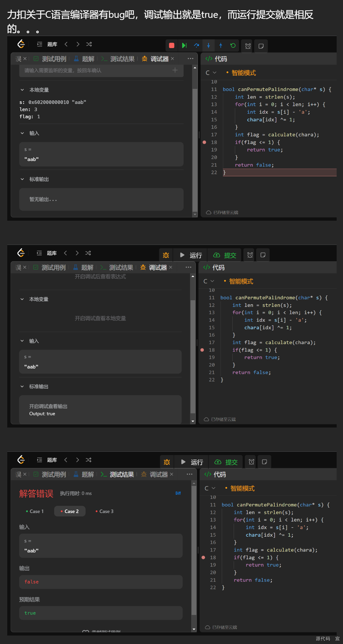This screenshot has width=343, height=644.
Task: Click 源代码 link at page bottom
Action: (x=323, y=639)
